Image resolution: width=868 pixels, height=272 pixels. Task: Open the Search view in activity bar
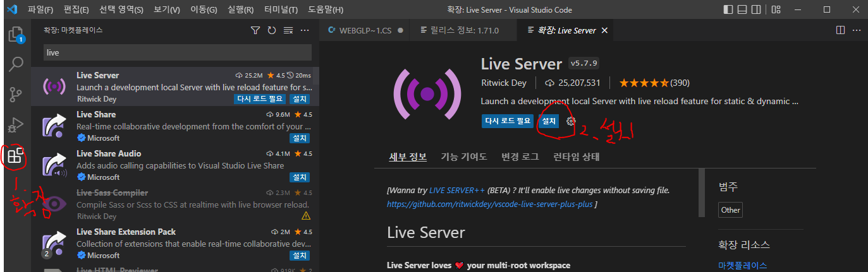click(x=16, y=64)
